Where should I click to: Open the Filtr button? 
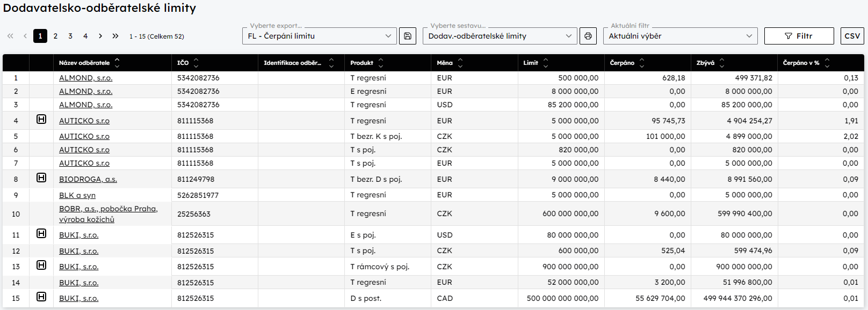799,36
